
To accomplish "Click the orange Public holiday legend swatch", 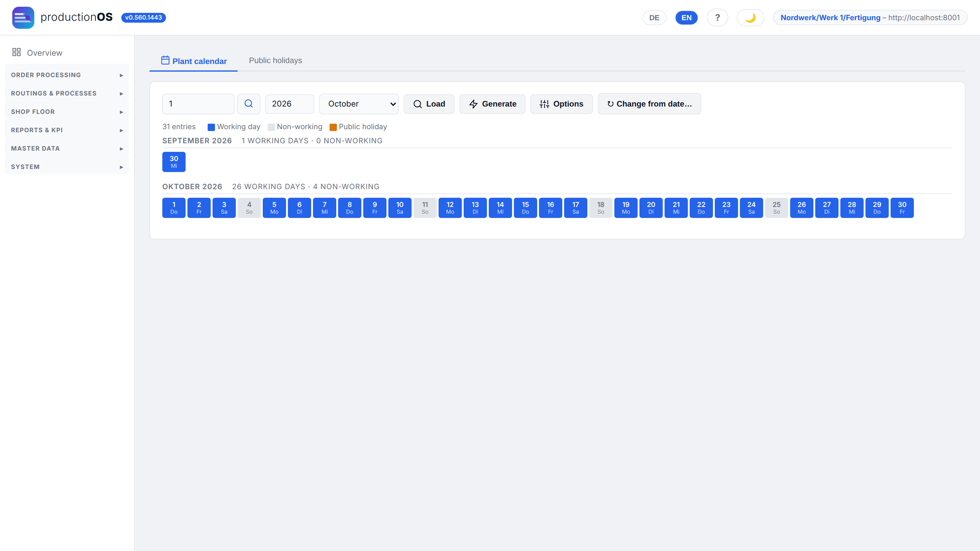I will coord(333,127).
